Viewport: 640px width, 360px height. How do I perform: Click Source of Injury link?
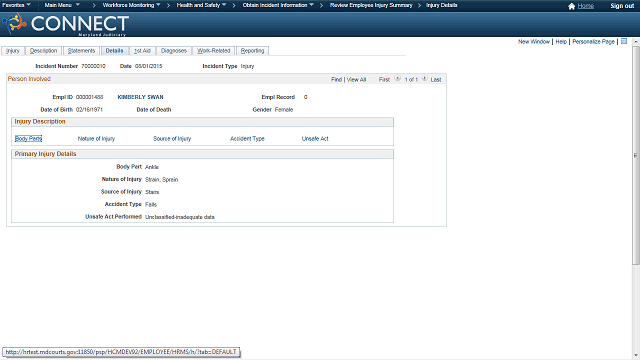pyautogui.click(x=172, y=138)
